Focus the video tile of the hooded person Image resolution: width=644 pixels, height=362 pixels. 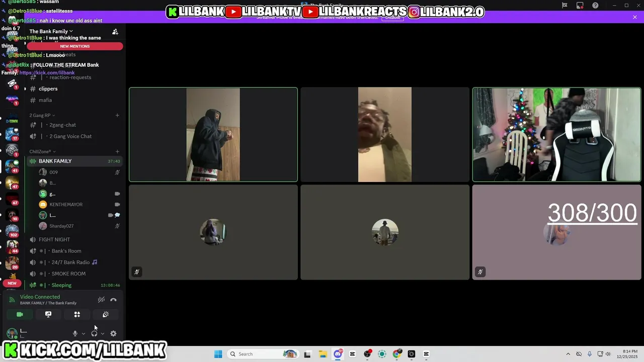[213, 135]
